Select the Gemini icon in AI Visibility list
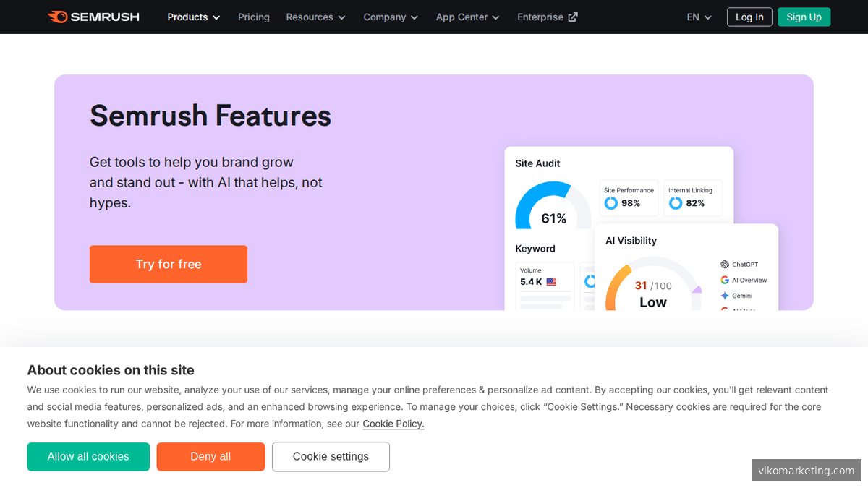 click(725, 295)
